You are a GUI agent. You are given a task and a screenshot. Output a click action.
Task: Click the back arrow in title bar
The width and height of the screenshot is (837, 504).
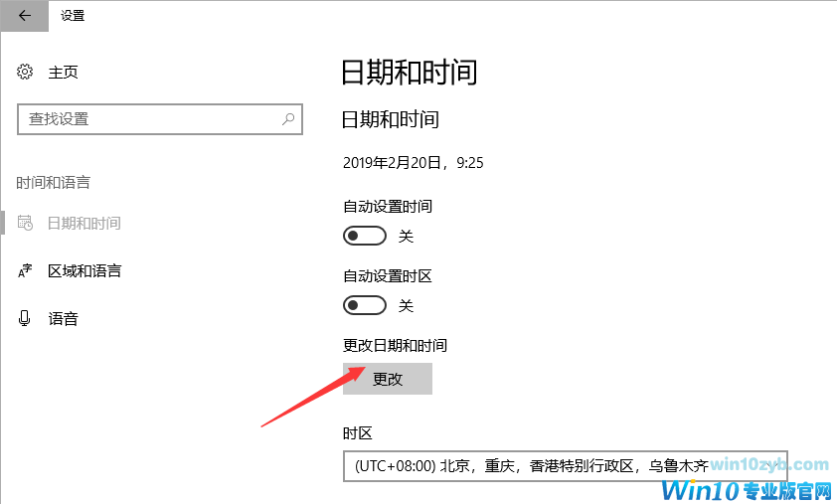coord(24,16)
